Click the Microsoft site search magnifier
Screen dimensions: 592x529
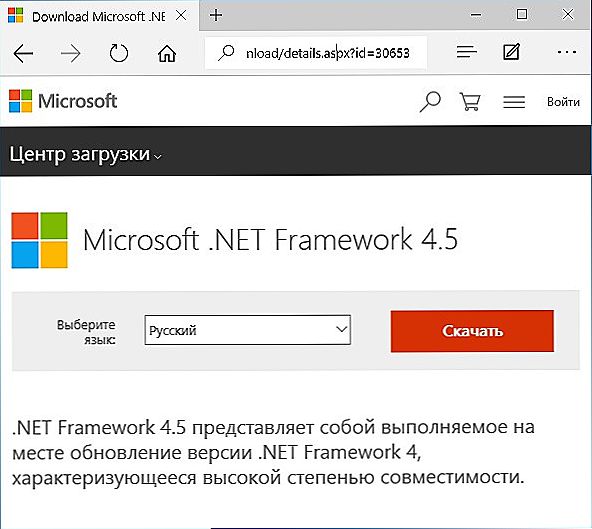point(430,102)
